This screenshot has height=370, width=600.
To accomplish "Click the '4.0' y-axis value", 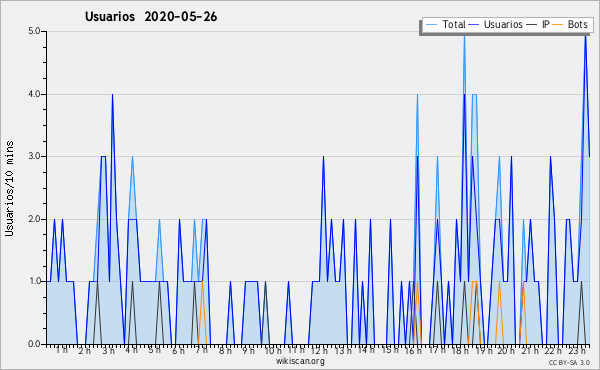I will point(34,94).
